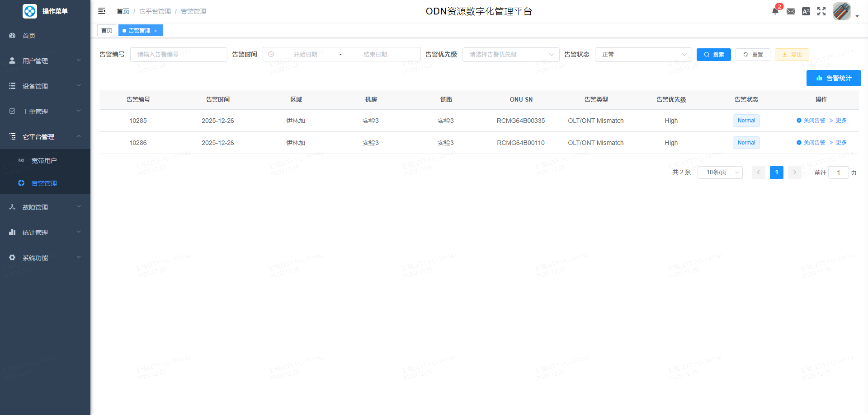Switch to the 首页 tab
This screenshot has height=415, width=868.
pos(107,31)
